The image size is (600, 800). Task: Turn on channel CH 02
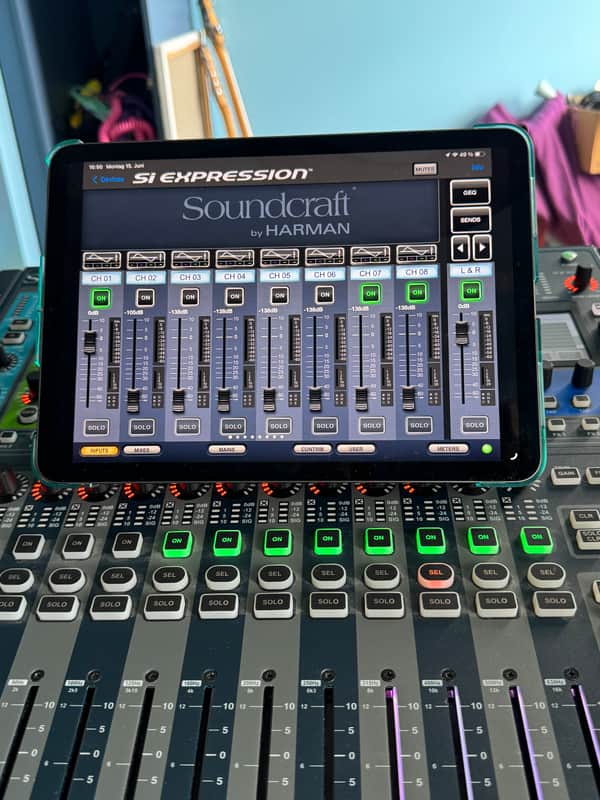145,297
